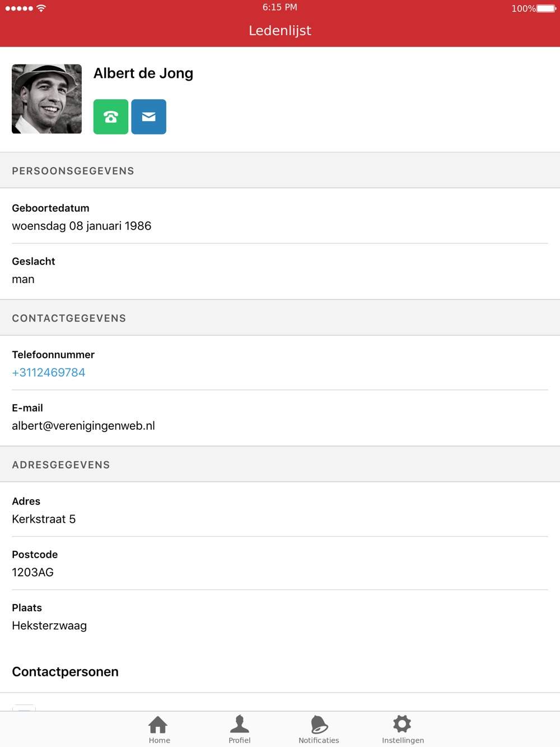Tap the Albert de Jong name

[x=143, y=73]
